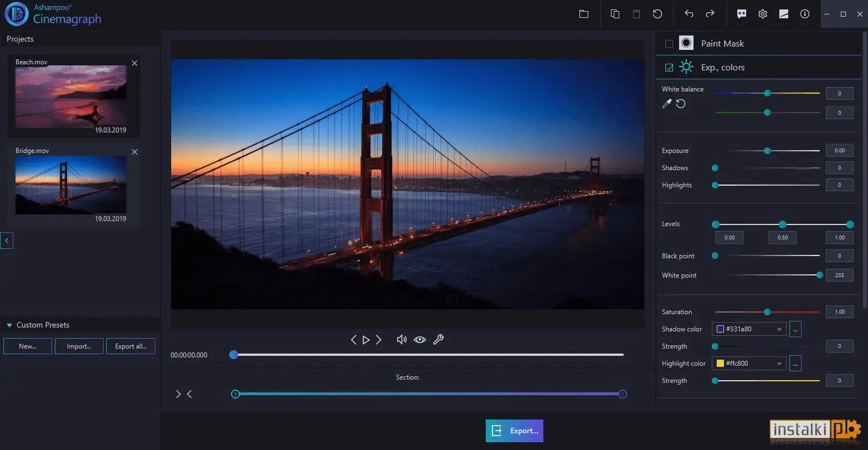Screen dimensions: 868x450
Task: Open Shadow color picker ellipsis button
Action: click(795, 329)
